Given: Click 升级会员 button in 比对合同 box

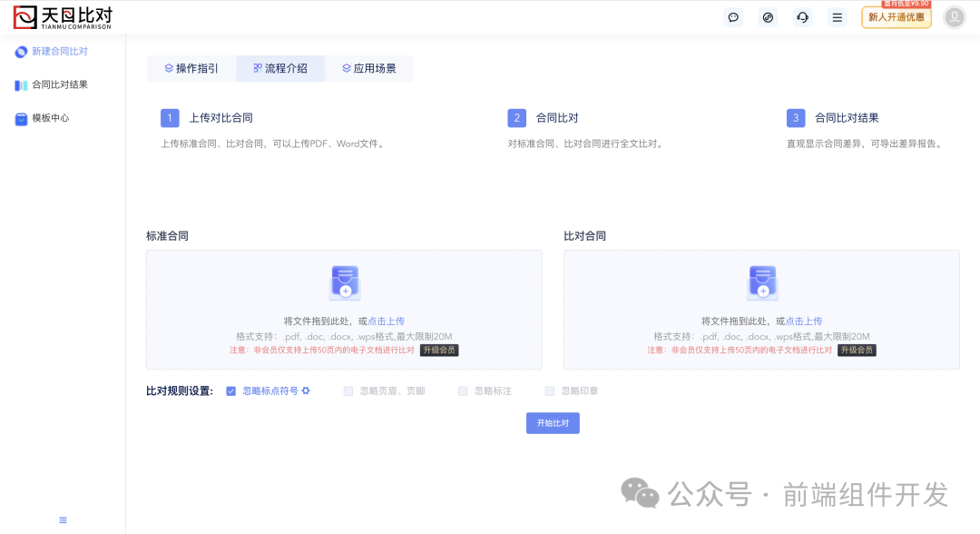Looking at the screenshot, I should click(x=857, y=351).
